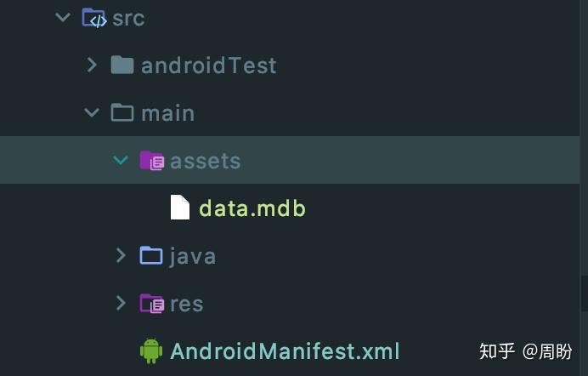The height and width of the screenshot is (376, 588).
Task: Expand the res folder chevron
Action: (121, 303)
